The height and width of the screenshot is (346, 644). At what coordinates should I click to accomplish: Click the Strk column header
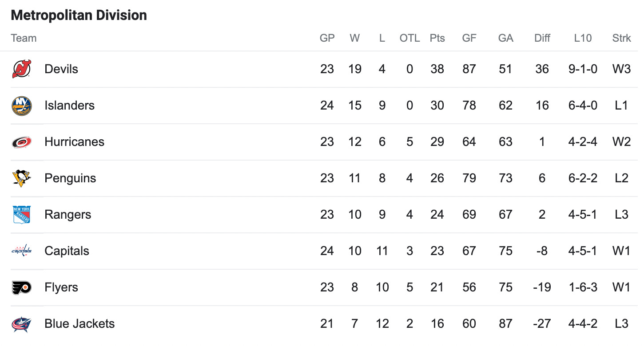click(x=621, y=38)
